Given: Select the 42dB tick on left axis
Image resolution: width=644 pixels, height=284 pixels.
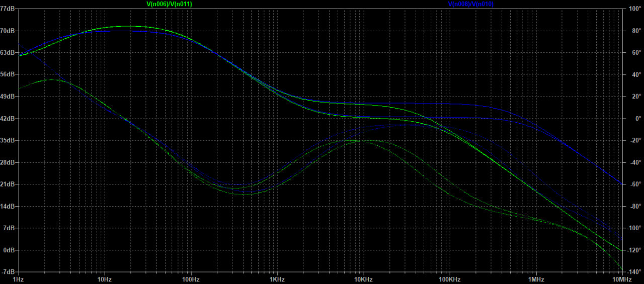Looking at the screenshot, I should (x=9, y=119).
